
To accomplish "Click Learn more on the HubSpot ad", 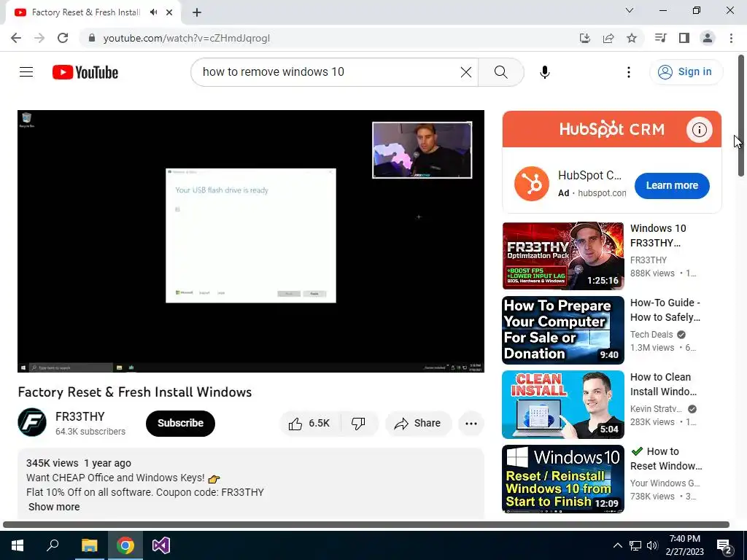I will pyautogui.click(x=672, y=185).
